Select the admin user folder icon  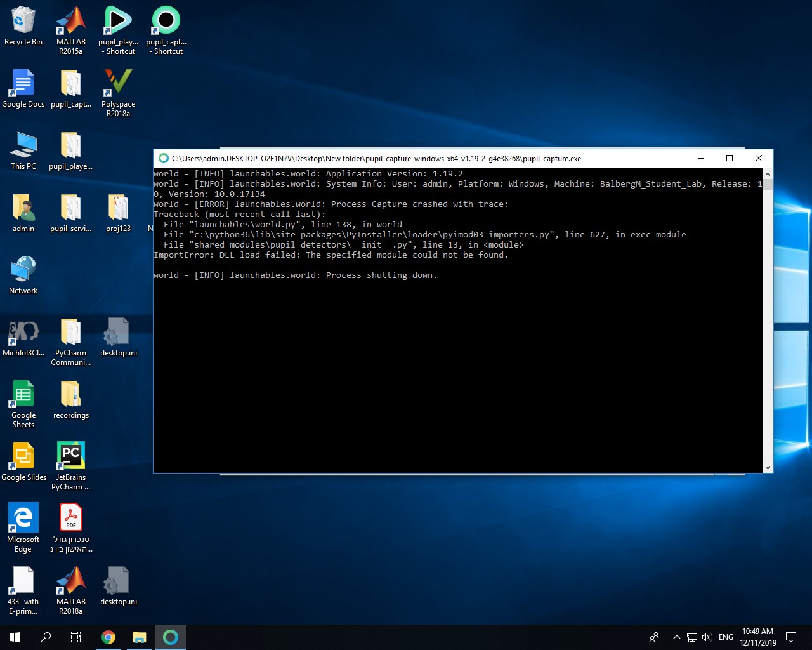[x=23, y=213]
